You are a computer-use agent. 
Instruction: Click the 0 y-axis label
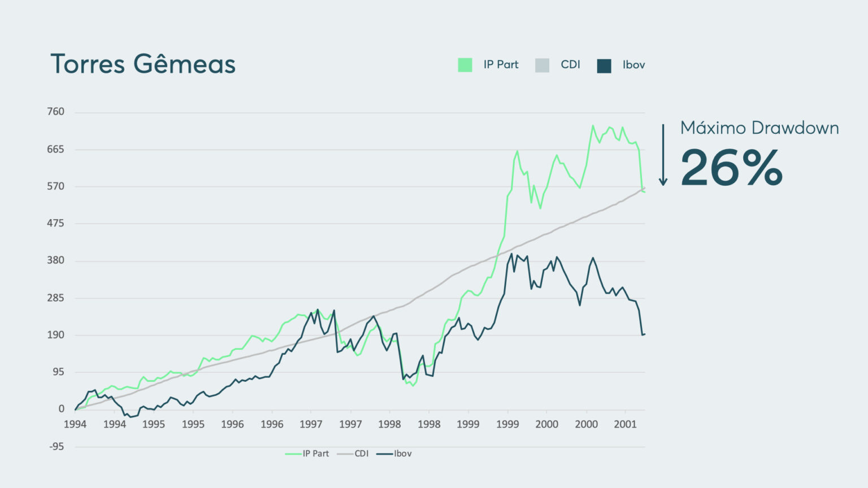62,409
